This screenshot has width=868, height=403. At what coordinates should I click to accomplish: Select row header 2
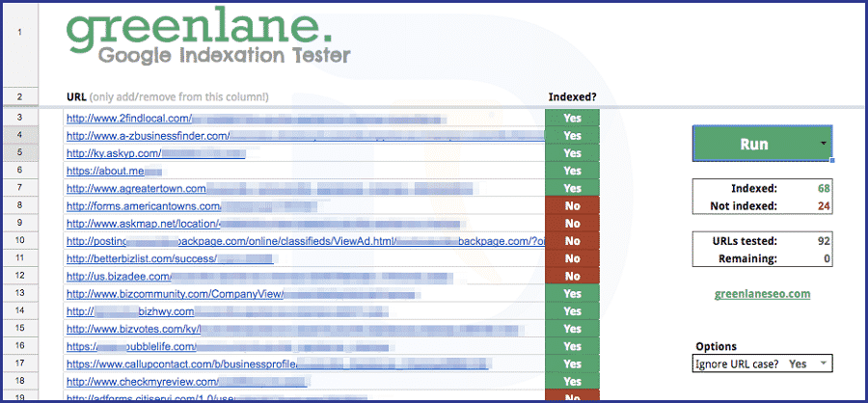[20, 96]
